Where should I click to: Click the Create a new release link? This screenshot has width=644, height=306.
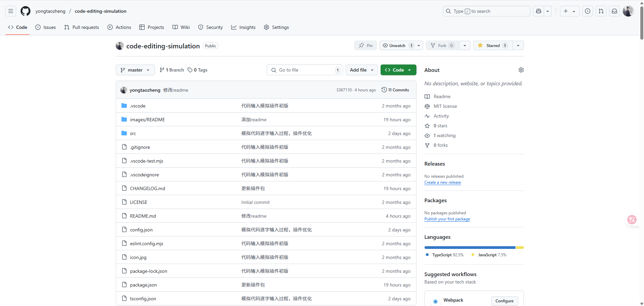click(x=443, y=182)
